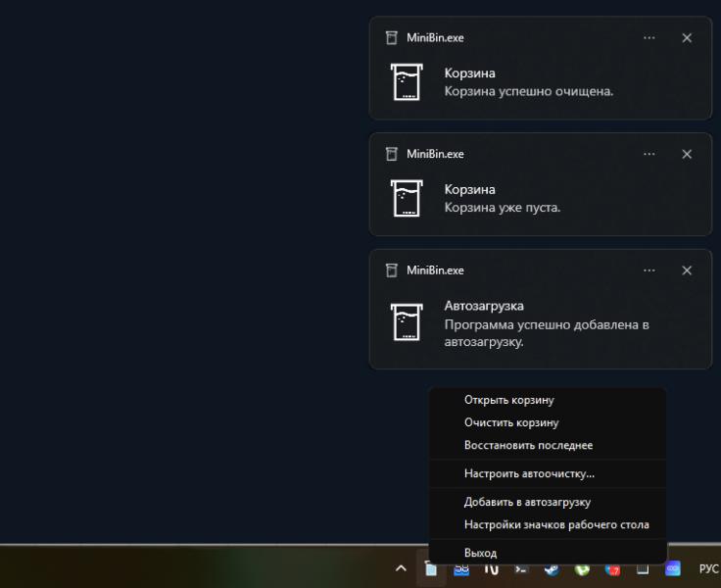Click text Корзина уже пуста.
The height and width of the screenshot is (588, 721).
[x=503, y=208]
